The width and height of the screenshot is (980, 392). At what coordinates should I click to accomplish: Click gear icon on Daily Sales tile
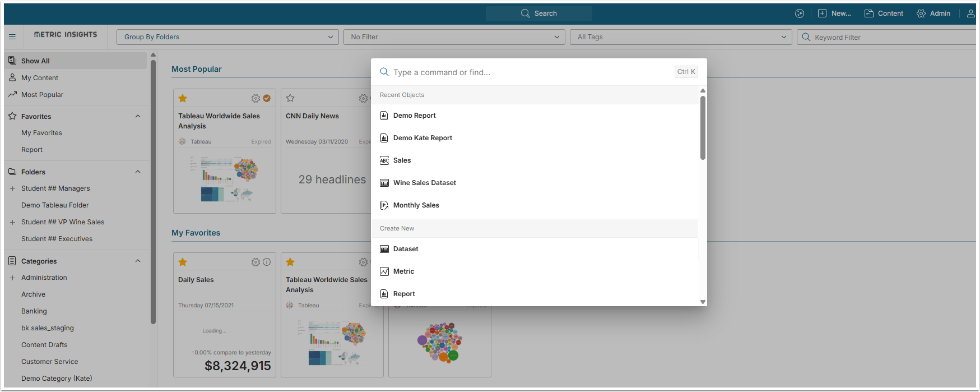(256, 262)
